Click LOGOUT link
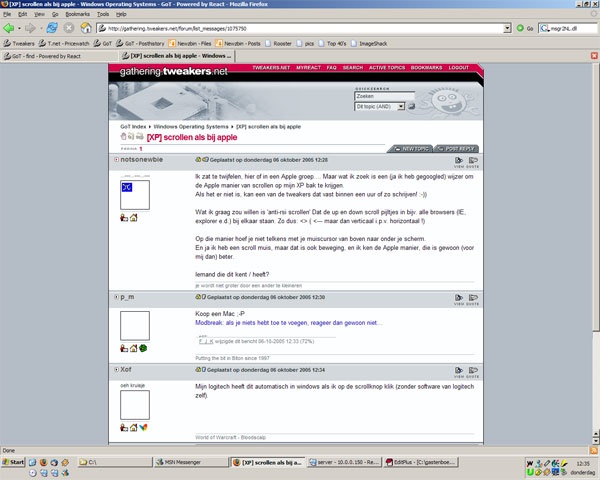The height and width of the screenshot is (480, 600). click(458, 68)
